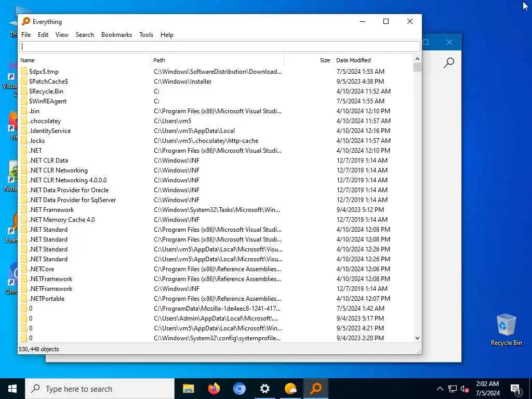Open the File menu

[x=26, y=35]
